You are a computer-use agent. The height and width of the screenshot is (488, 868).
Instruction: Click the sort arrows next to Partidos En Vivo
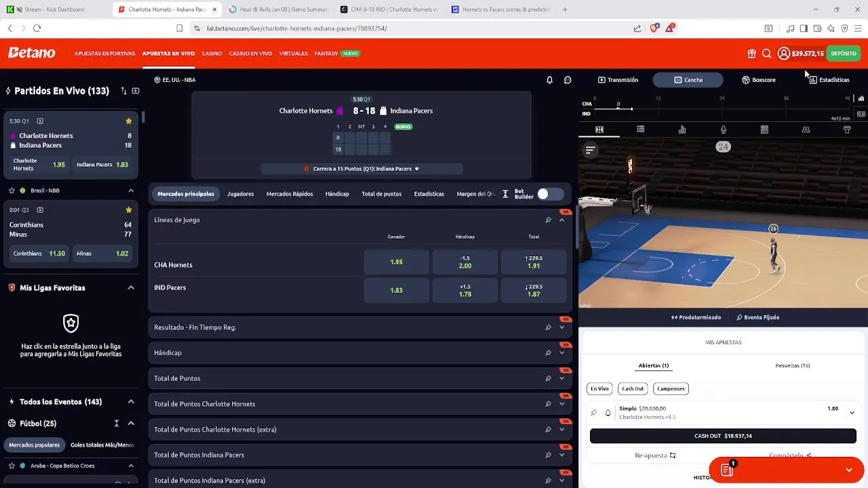point(123,91)
